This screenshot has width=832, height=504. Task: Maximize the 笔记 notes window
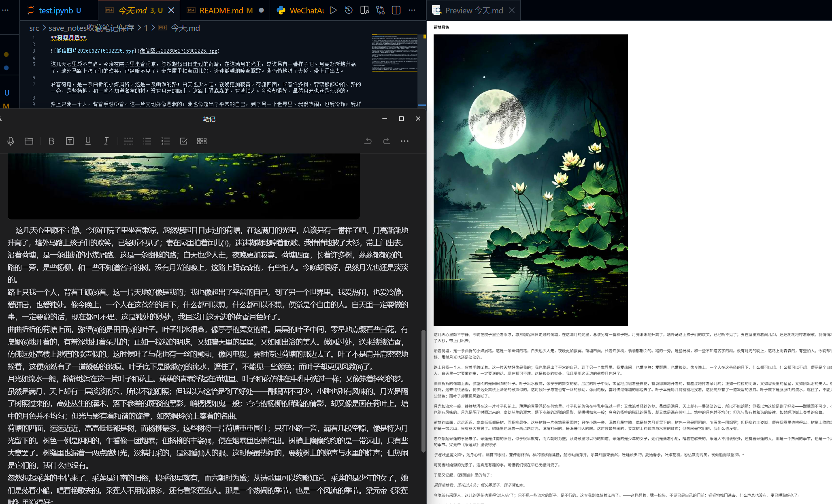click(x=401, y=119)
